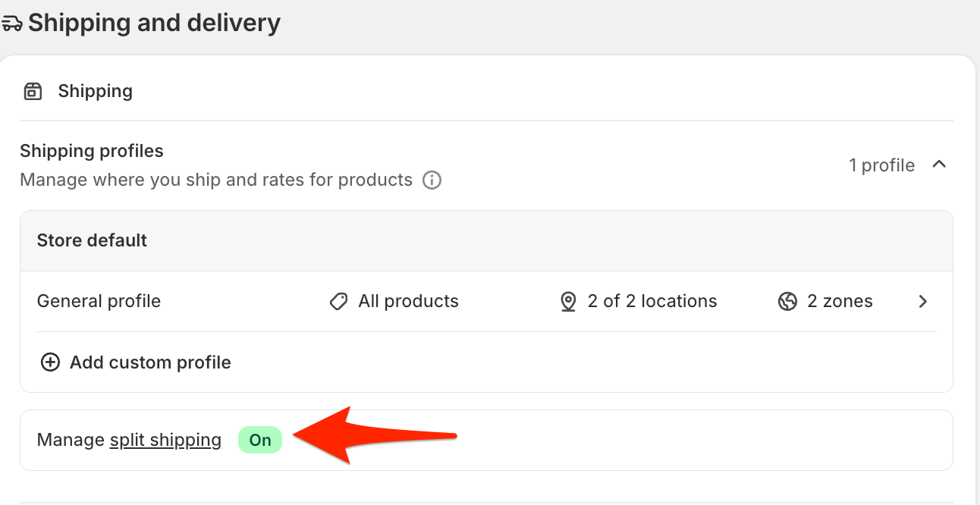This screenshot has width=980, height=505.
Task: Open the General profile row
Action: pyautogui.click(x=486, y=302)
